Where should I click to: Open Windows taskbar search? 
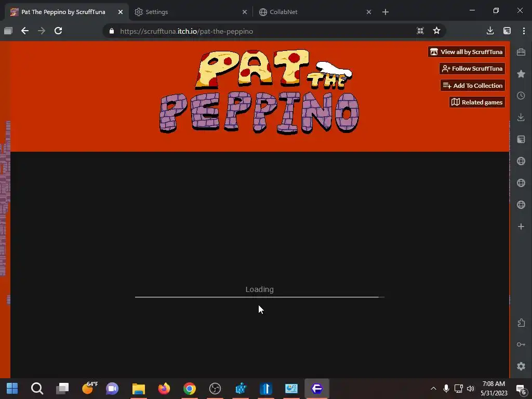coord(37,389)
